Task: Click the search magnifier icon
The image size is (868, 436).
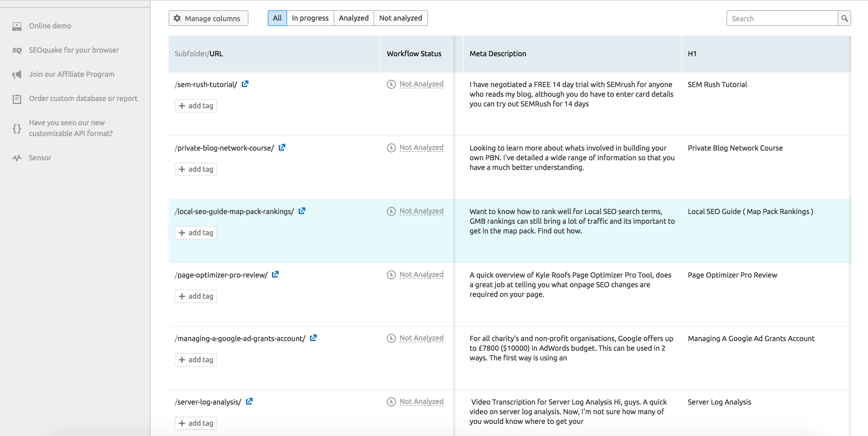Action: click(844, 18)
